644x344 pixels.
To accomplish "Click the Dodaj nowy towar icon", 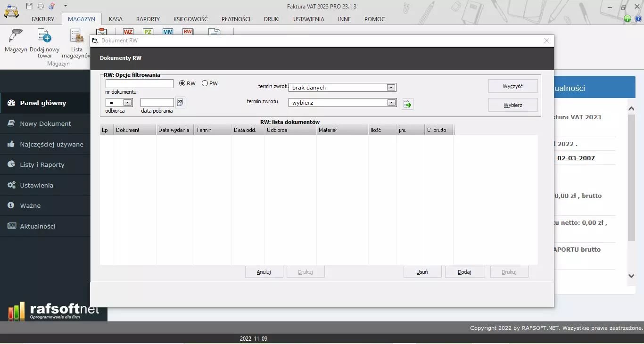I will (44, 37).
